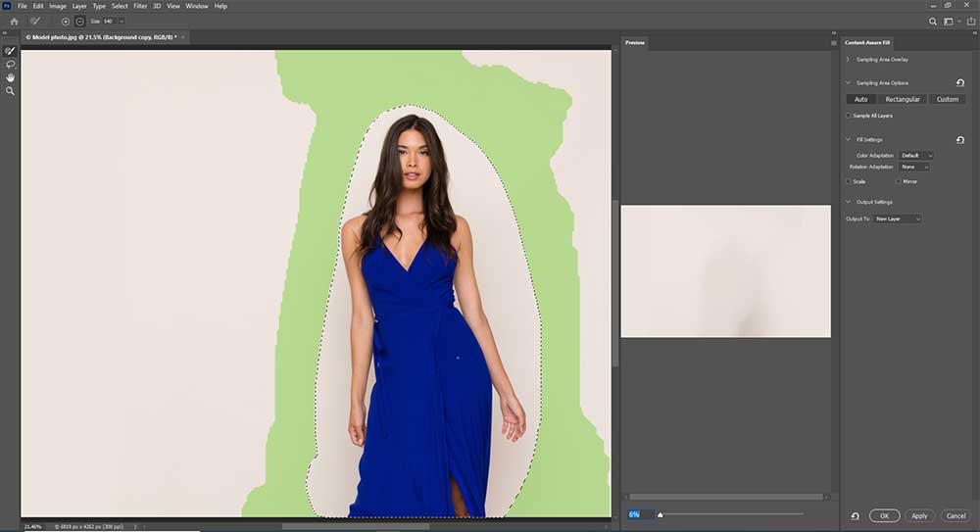
Task: Click the preview zoom slider handle
Action: pos(660,513)
